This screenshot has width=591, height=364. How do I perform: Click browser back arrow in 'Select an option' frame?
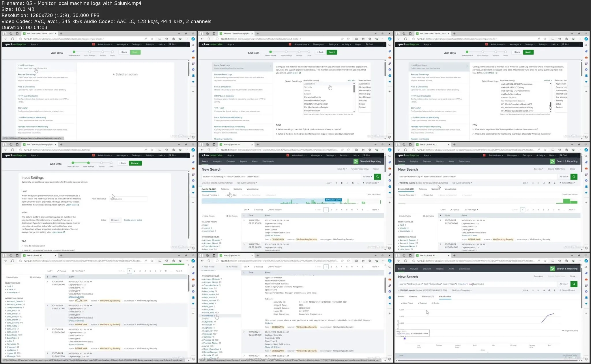point(5,39)
